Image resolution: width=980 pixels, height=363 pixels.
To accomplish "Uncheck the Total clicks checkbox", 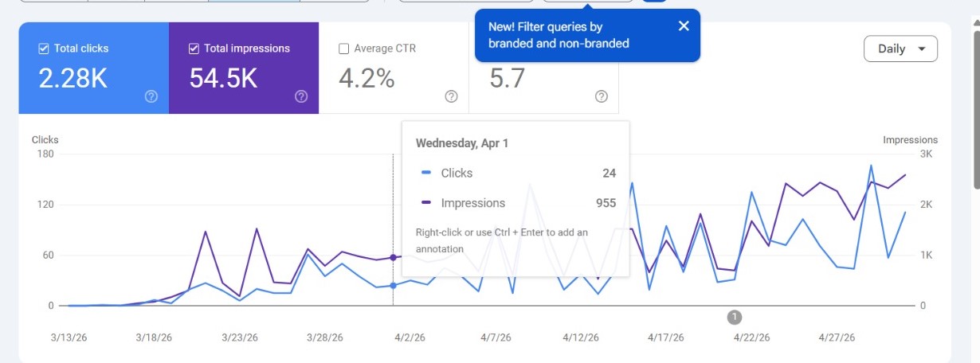I will pyautogui.click(x=44, y=49).
